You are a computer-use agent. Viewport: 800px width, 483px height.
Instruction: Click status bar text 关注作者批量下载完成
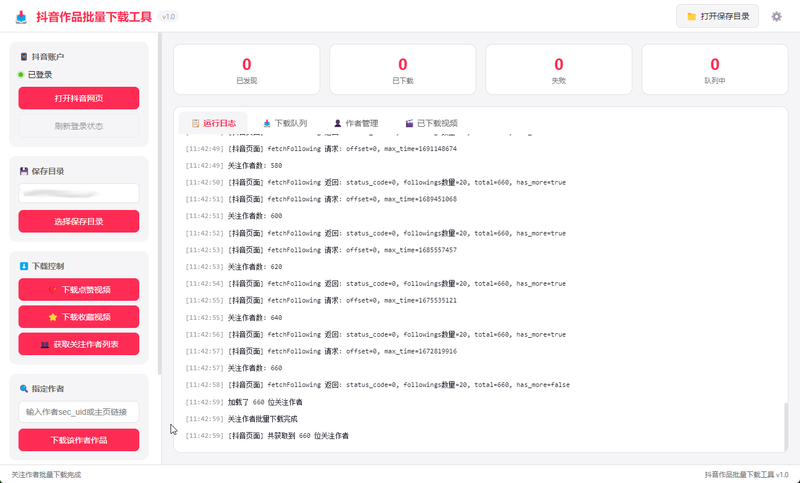tap(46, 475)
